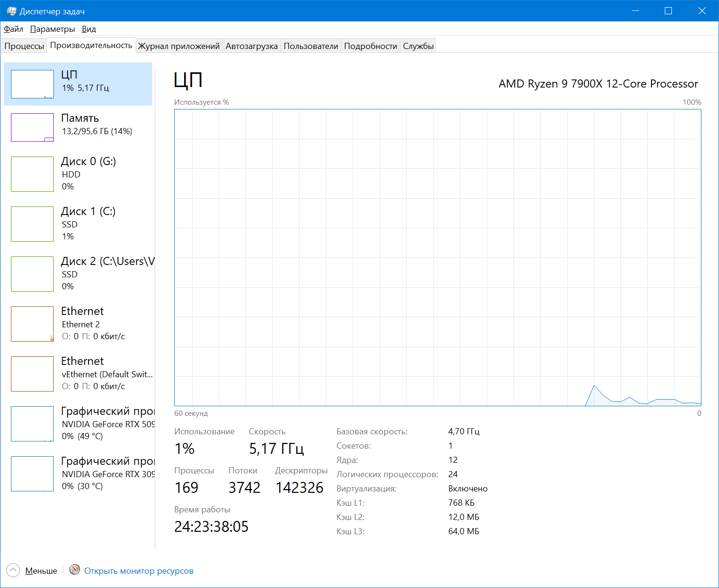Click the Диск 2 (C:\Users\V label
This screenshot has width=719, height=588.
point(108,261)
